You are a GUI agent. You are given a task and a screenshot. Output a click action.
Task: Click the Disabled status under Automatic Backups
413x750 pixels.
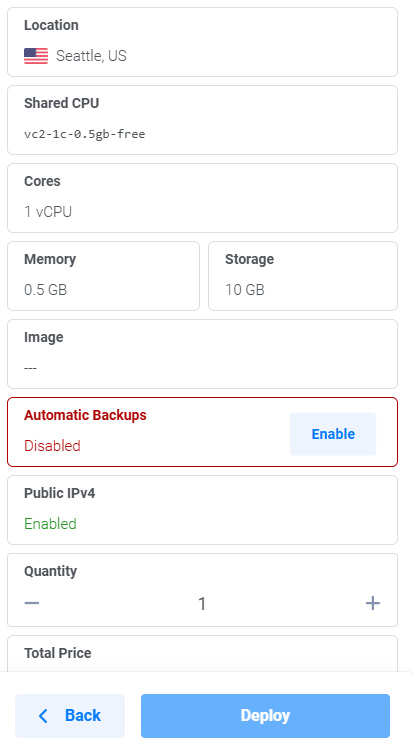click(x=52, y=446)
